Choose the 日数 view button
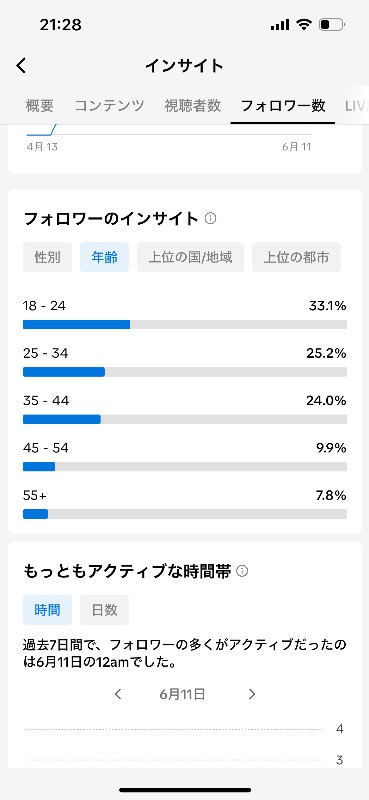Screen dimensions: 369x800 (105, 610)
